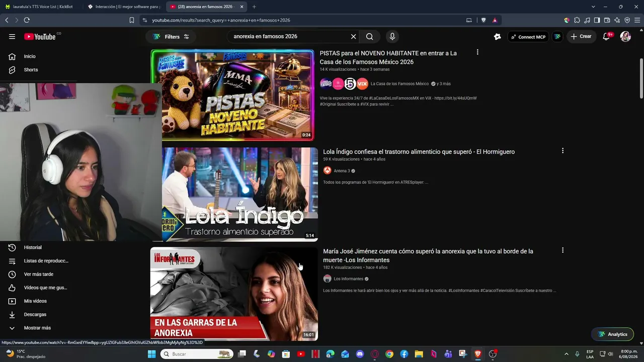The width and height of the screenshot is (644, 362).
Task: Open the Lola Índigo video title
Action: click(x=419, y=152)
